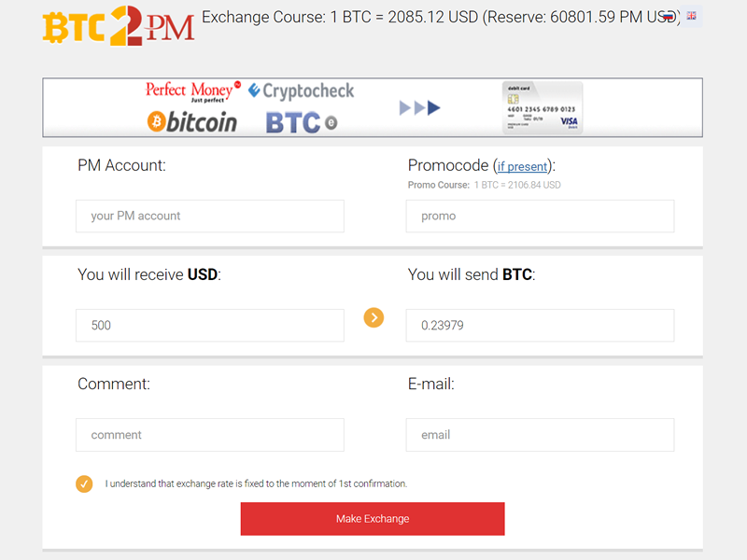747x560 pixels.
Task: Focus the promo code input field
Action: click(x=541, y=217)
